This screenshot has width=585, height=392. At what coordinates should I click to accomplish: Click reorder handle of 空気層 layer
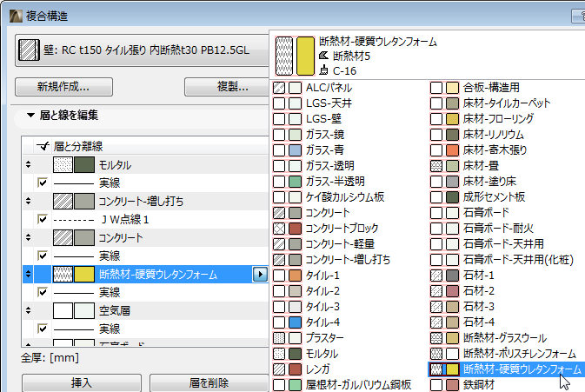(x=29, y=310)
